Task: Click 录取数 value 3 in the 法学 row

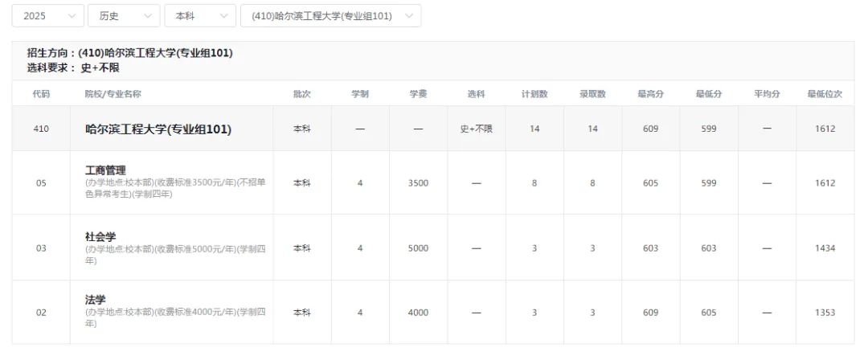Action: pos(593,313)
